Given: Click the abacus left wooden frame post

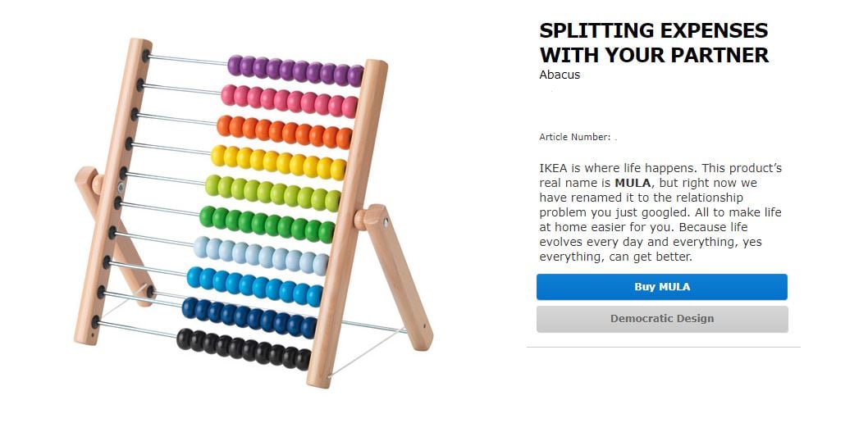Looking at the screenshot, I should point(113,191).
